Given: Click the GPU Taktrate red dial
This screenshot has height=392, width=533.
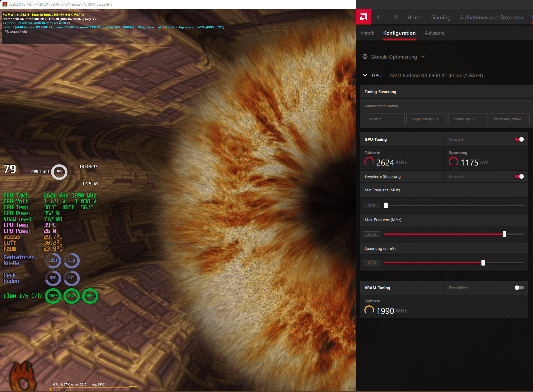Looking at the screenshot, I should click(x=369, y=162).
